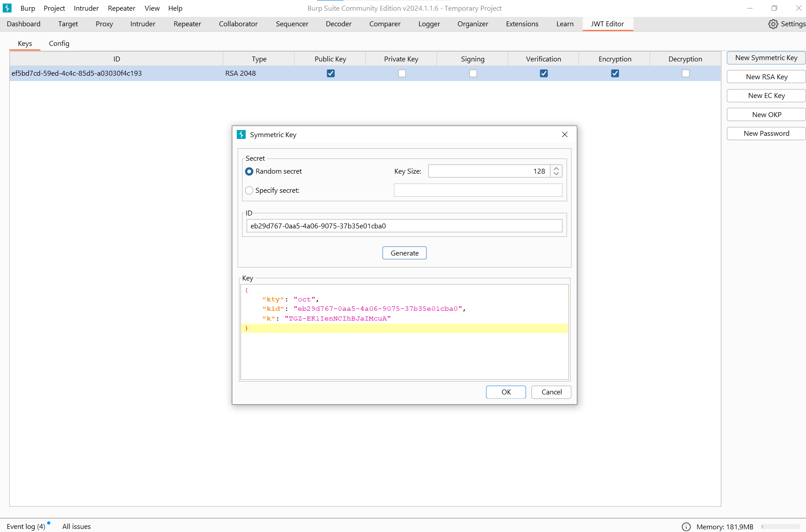This screenshot has width=806, height=532.
Task: Sort by the Type column header
Action: 259,59
